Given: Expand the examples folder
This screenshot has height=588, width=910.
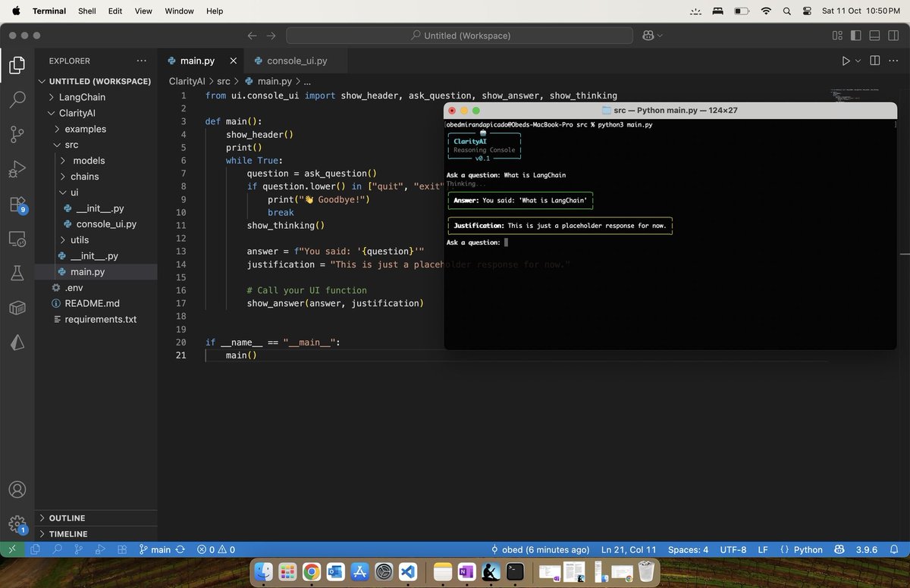Looking at the screenshot, I should coord(96,129).
